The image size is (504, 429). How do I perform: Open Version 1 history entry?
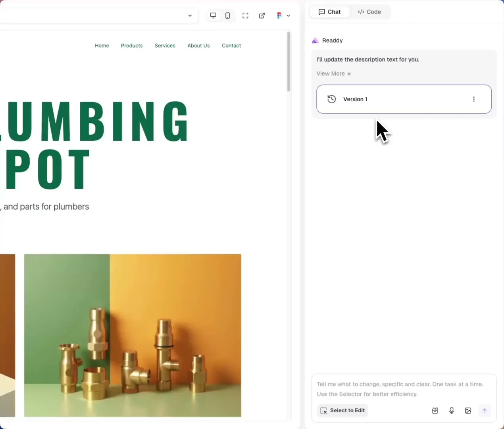point(355,99)
